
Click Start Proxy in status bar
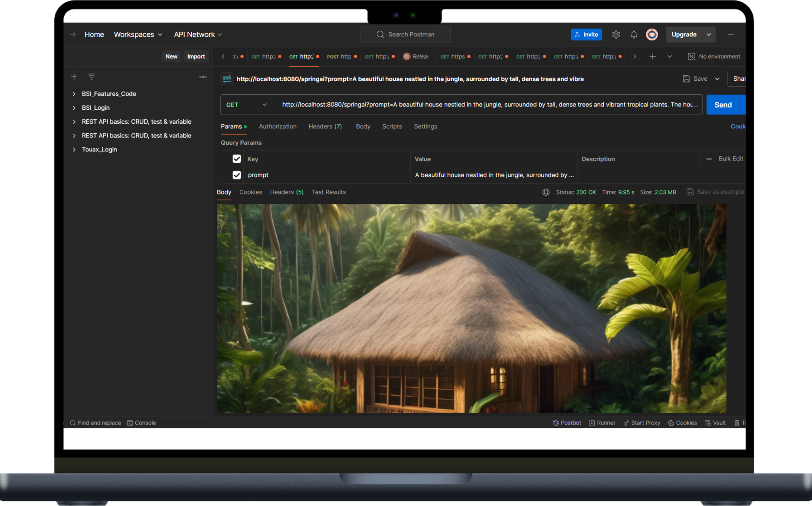(x=642, y=423)
